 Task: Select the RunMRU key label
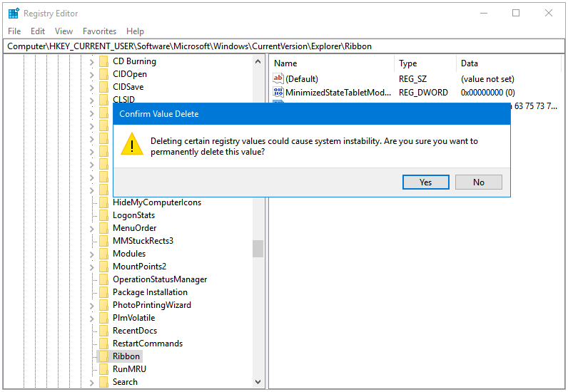click(x=129, y=369)
